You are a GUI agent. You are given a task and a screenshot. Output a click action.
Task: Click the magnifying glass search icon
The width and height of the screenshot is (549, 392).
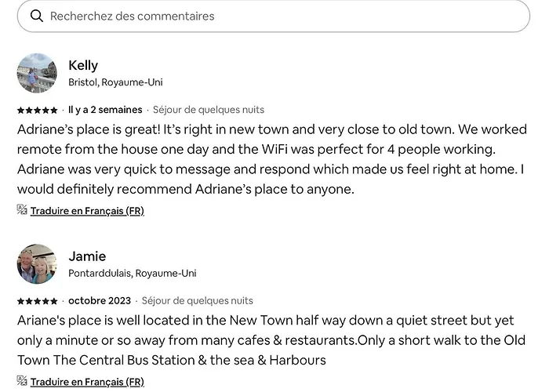[x=36, y=16]
